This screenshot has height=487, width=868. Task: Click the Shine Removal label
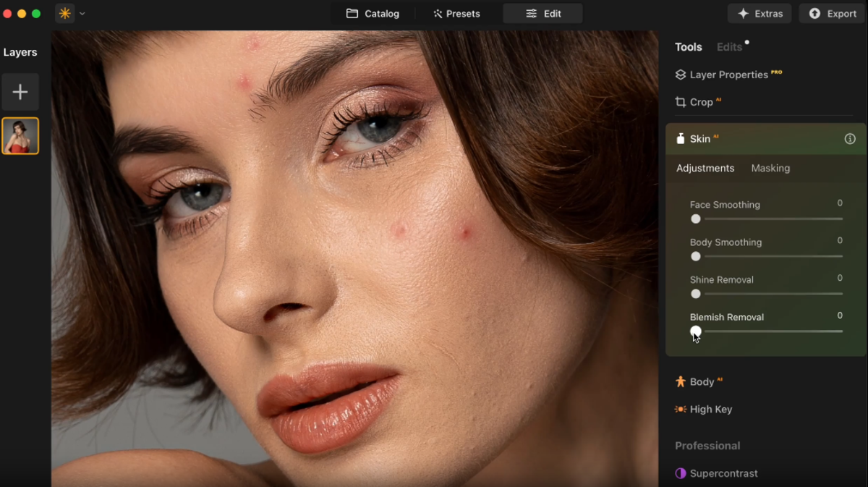pos(722,280)
